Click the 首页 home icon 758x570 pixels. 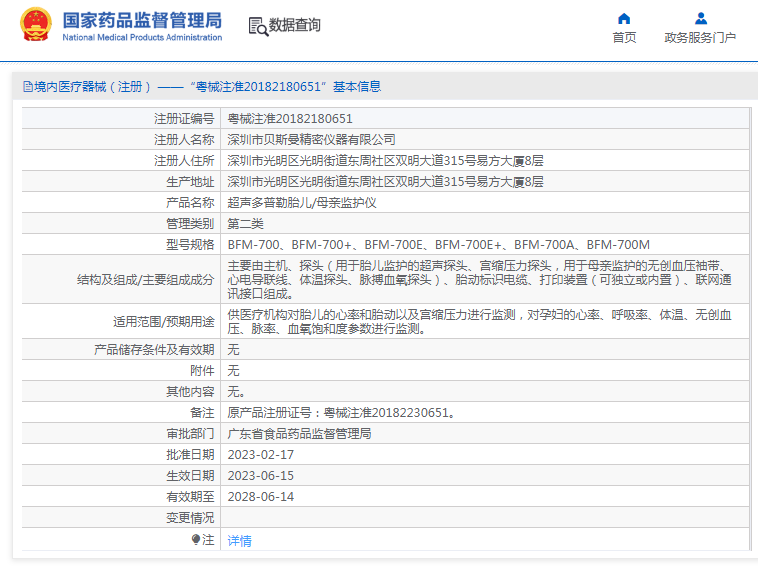624,18
